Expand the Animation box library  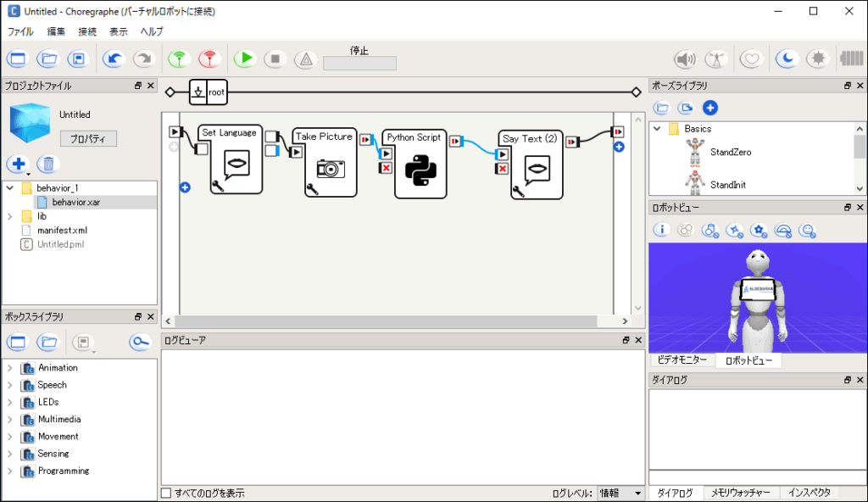coord(10,367)
